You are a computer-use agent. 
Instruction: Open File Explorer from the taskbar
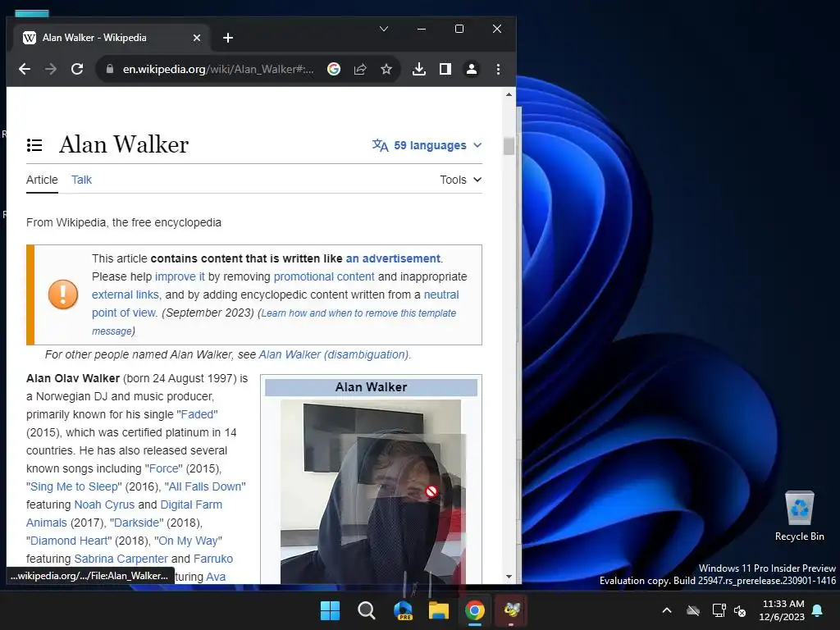[439, 610]
